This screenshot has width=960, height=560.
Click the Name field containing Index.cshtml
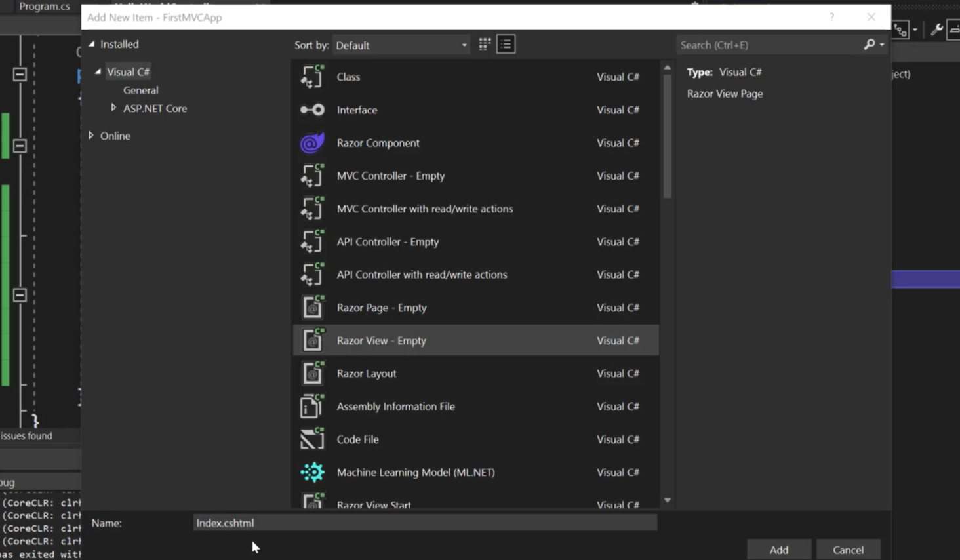tap(425, 523)
